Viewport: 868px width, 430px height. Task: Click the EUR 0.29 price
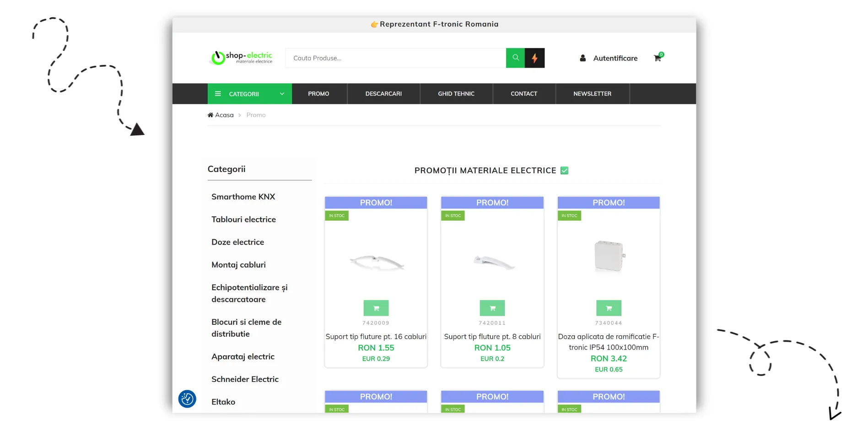point(376,359)
